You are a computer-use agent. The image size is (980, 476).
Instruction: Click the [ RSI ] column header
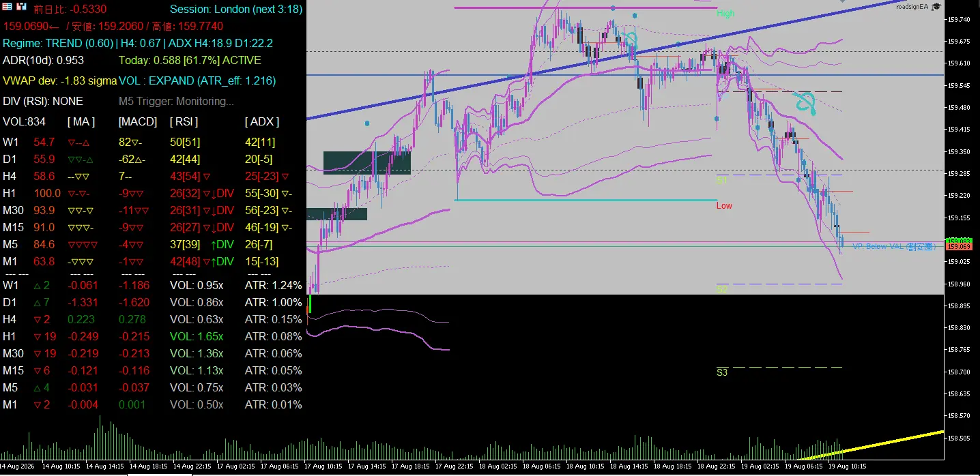point(184,121)
